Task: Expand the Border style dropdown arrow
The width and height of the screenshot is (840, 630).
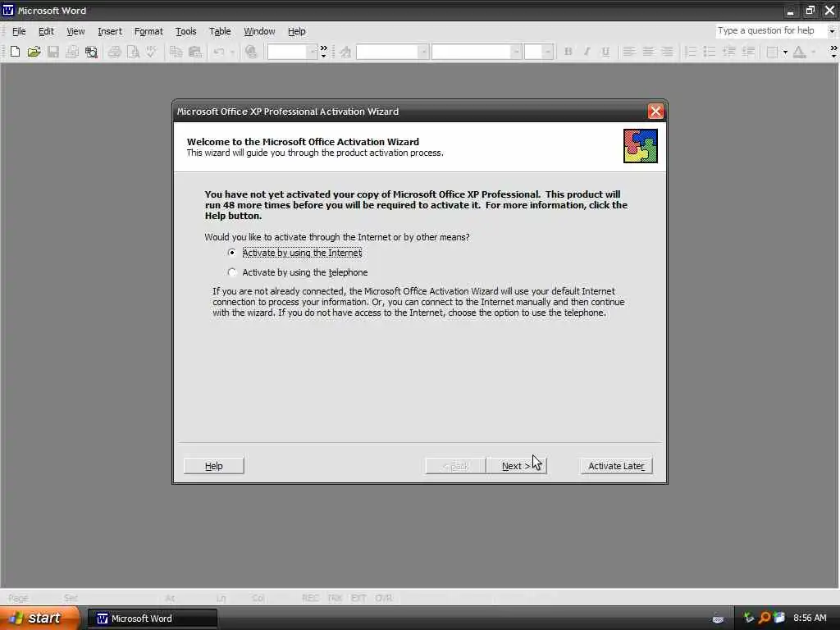Action: (785, 52)
